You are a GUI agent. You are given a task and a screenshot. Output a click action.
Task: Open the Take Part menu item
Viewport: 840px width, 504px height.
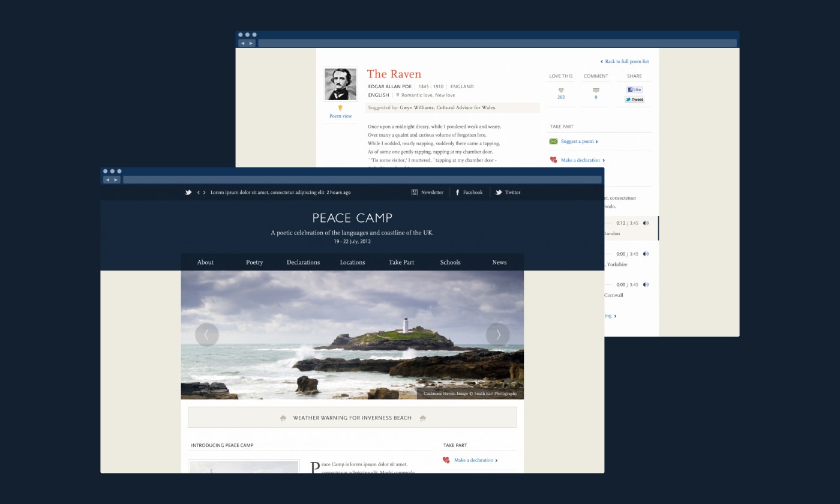401,262
